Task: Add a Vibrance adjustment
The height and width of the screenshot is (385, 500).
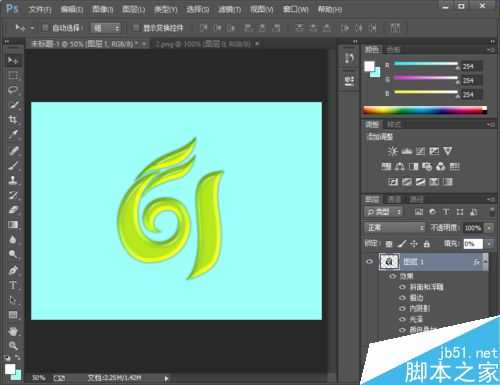Action: [x=448, y=151]
